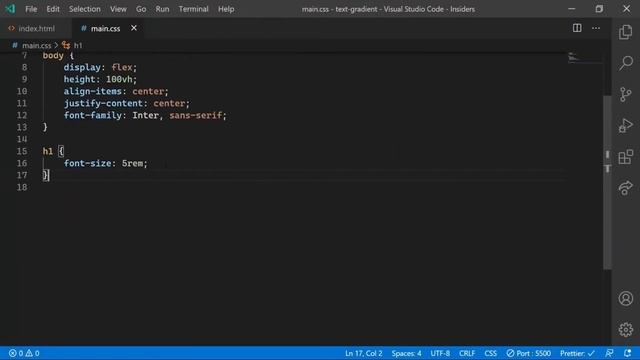Open the Search view in activity bar
This screenshot has width=640, height=360.
pos(625,63)
